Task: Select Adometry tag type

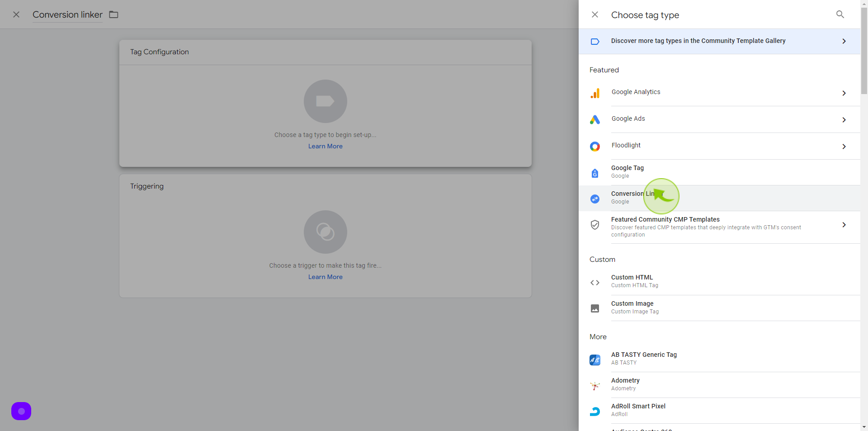Action: click(x=719, y=385)
